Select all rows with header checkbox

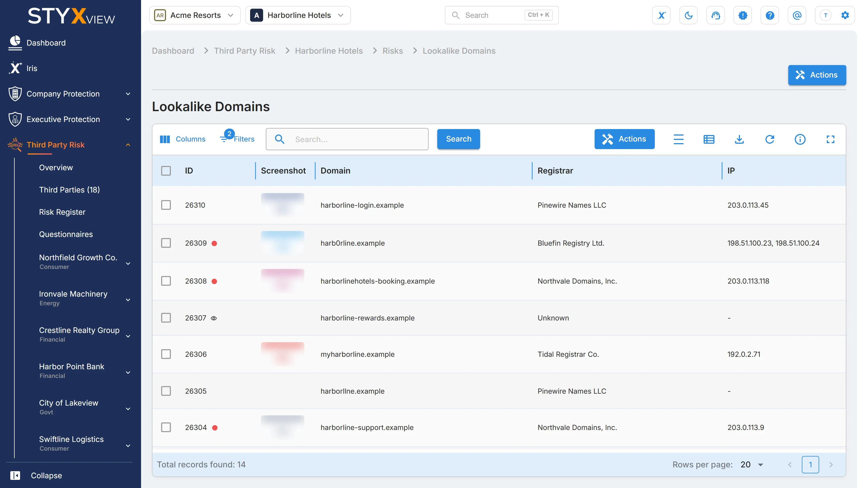click(166, 171)
